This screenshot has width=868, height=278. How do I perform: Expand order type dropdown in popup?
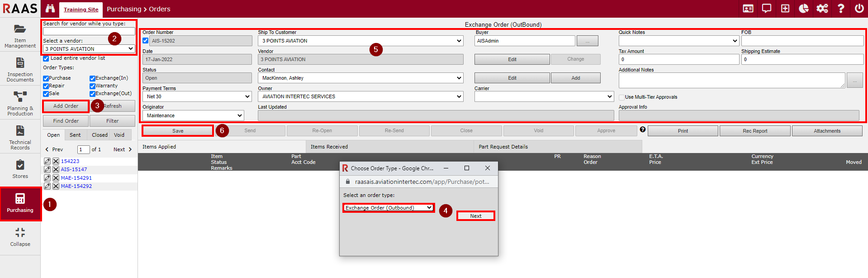click(x=389, y=208)
